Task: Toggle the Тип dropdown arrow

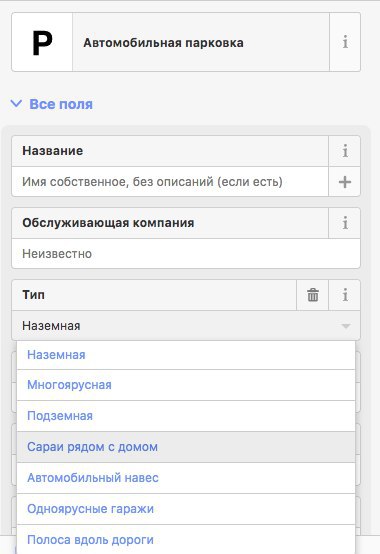Action: pos(346,326)
